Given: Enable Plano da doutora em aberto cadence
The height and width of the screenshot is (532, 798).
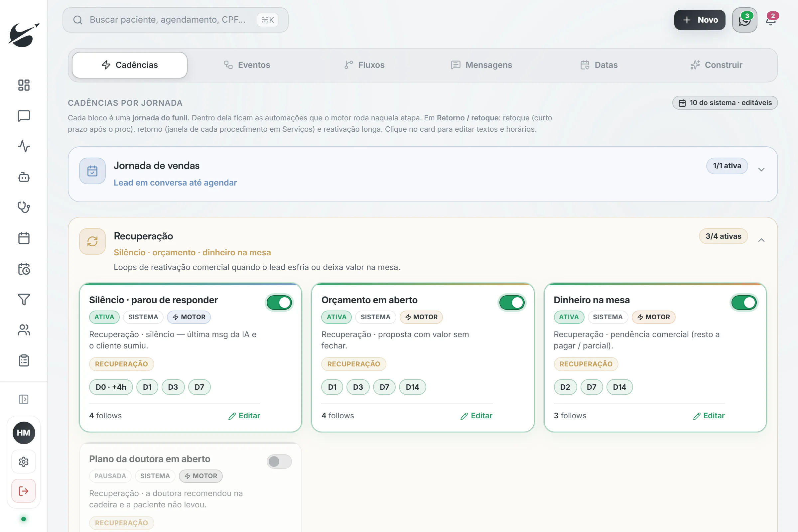Looking at the screenshot, I should [279, 462].
